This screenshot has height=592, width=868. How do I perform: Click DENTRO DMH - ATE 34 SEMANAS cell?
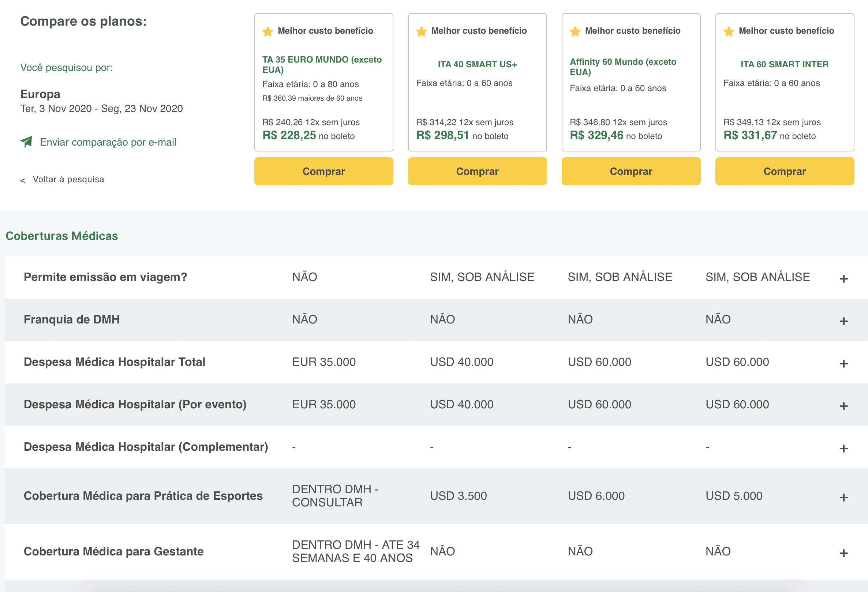pos(356,551)
